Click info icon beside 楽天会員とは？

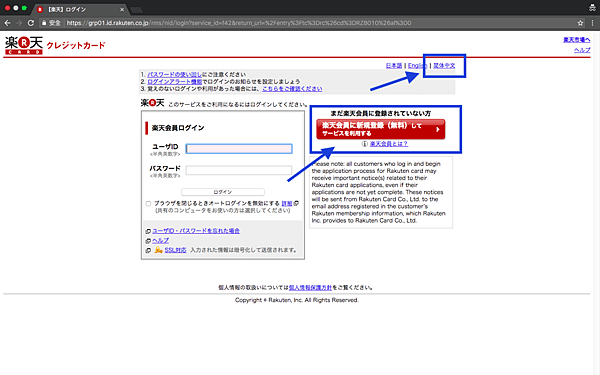tap(365, 144)
